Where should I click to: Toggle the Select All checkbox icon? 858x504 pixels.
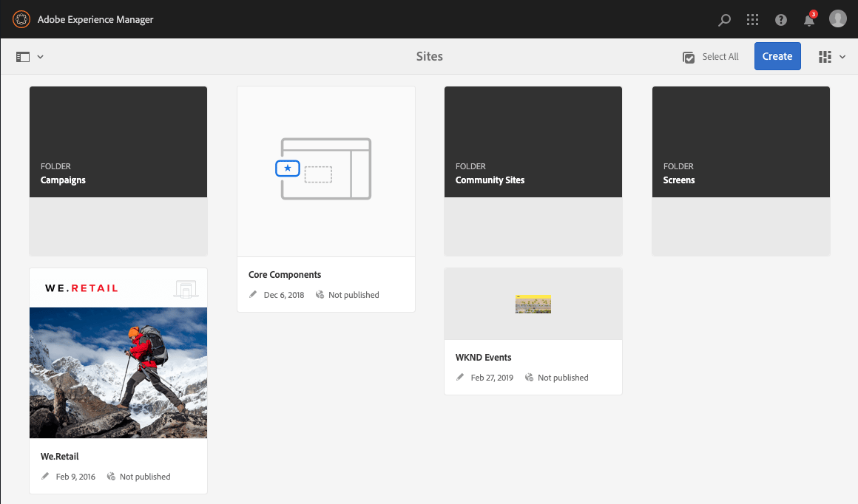pyautogui.click(x=688, y=56)
